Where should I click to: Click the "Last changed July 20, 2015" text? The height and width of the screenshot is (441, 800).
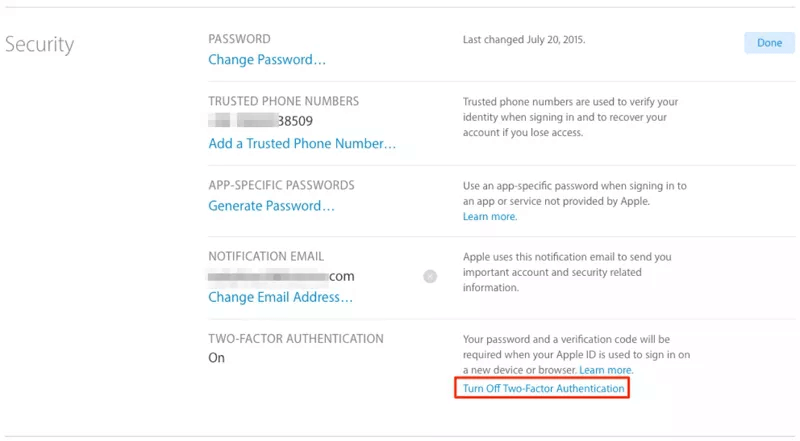[524, 40]
